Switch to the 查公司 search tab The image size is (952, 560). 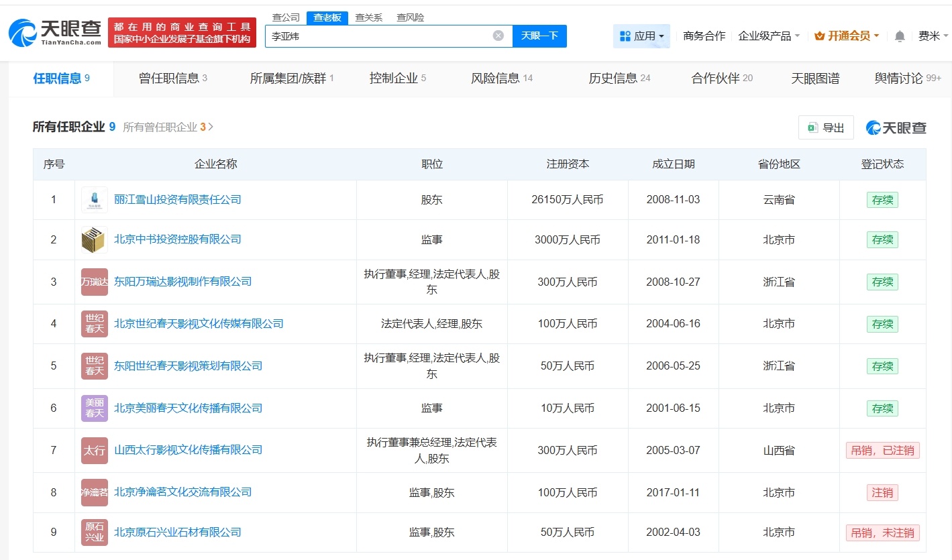tap(286, 17)
